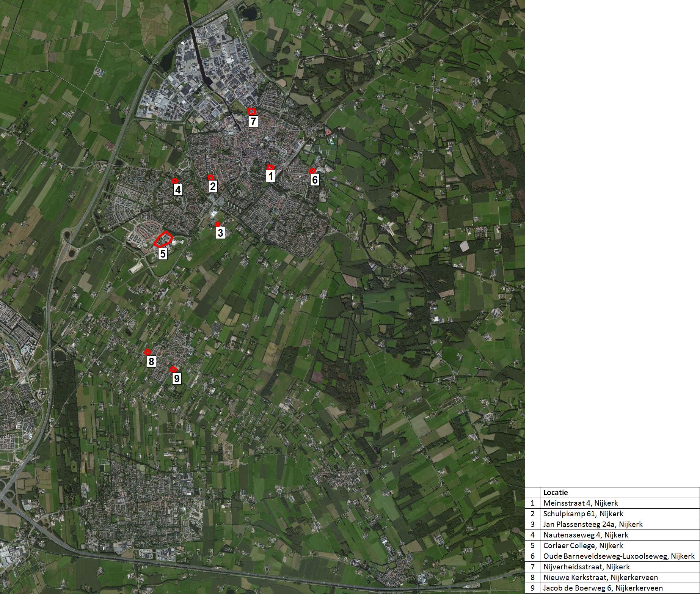Click the number cell of Corlaer College row
700x594 pixels.
[x=532, y=546]
